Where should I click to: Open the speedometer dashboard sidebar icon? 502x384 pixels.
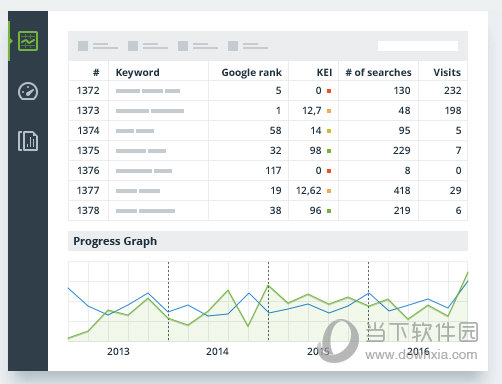(28, 91)
